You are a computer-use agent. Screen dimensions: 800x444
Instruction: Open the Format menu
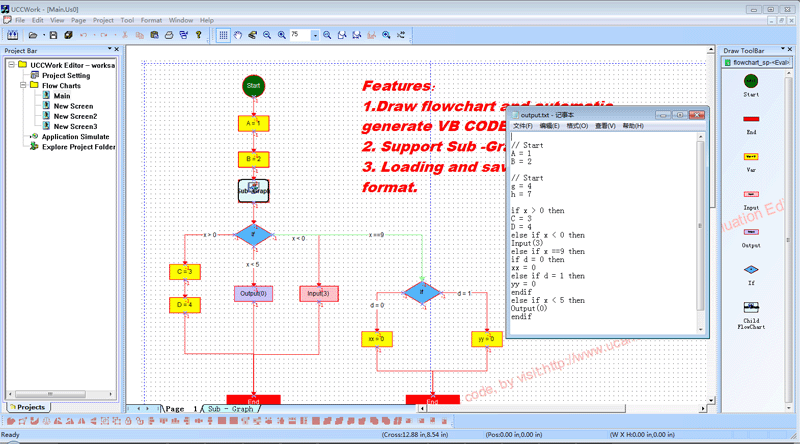coord(151,20)
